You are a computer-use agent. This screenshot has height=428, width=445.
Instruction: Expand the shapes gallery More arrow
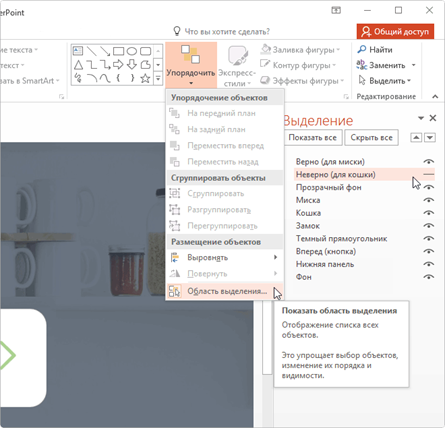tap(158, 79)
